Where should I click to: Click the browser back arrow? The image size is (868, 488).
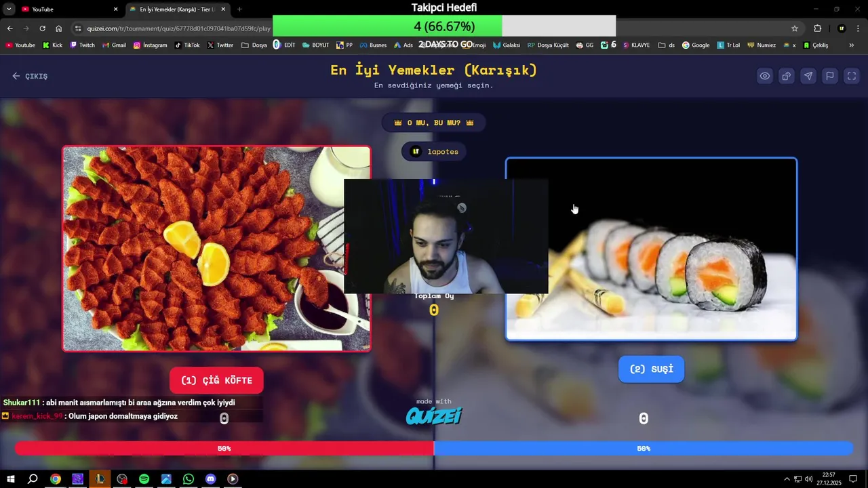click(x=9, y=28)
